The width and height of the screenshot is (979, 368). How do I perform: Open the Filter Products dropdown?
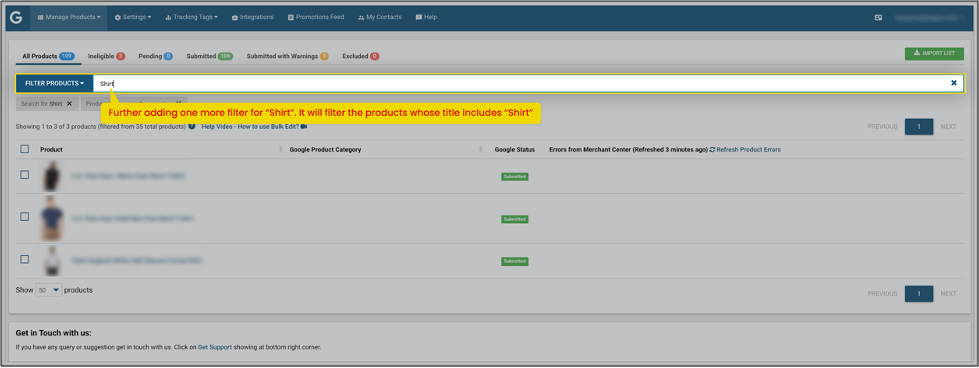click(x=54, y=83)
